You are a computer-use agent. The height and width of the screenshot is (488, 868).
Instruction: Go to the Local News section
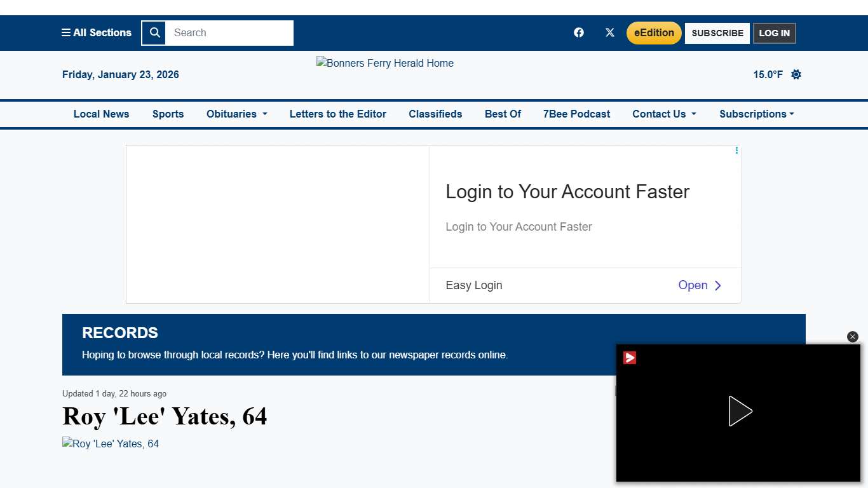point(101,114)
